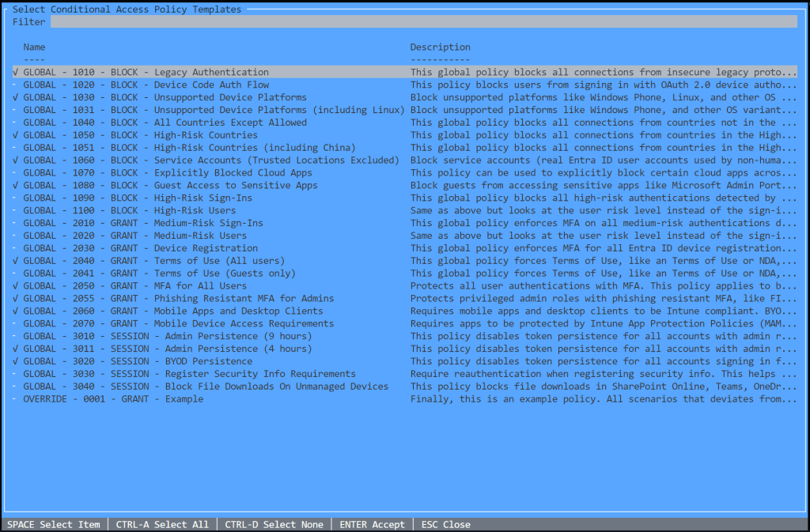Click ESC Close in the bottom bar

click(445, 525)
